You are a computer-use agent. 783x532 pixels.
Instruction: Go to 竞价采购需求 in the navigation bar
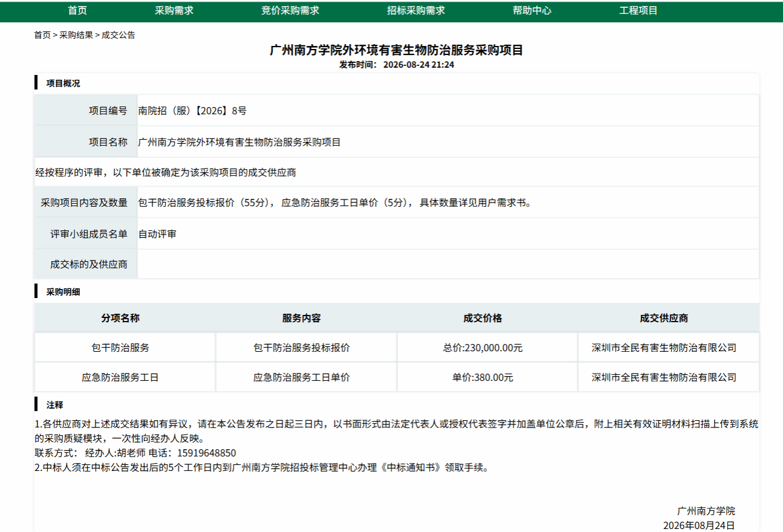290,10
